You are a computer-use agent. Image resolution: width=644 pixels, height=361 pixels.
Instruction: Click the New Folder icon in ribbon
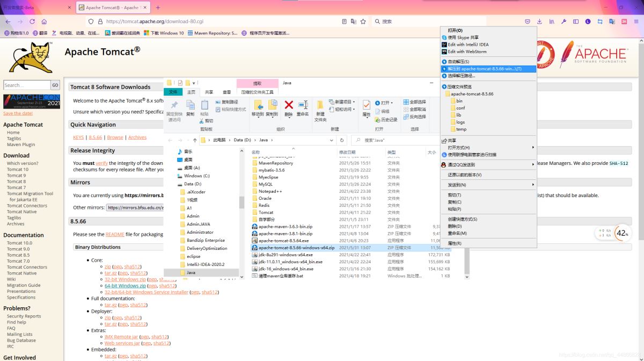pos(320,105)
